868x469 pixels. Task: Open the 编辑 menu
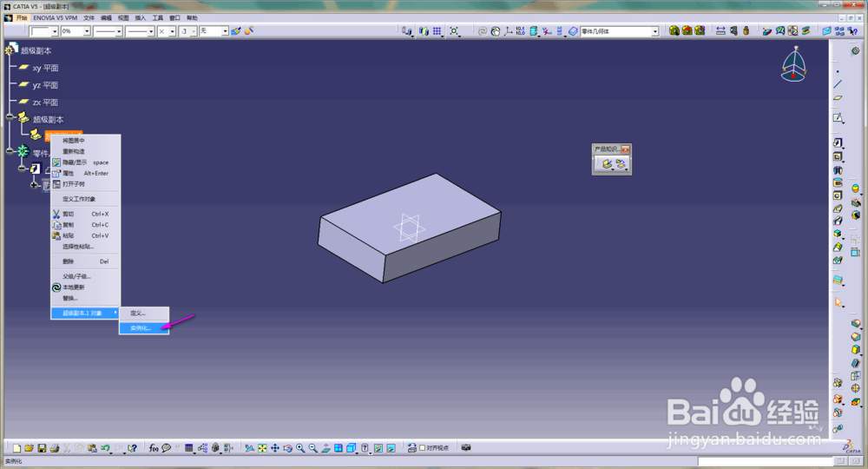[106, 17]
